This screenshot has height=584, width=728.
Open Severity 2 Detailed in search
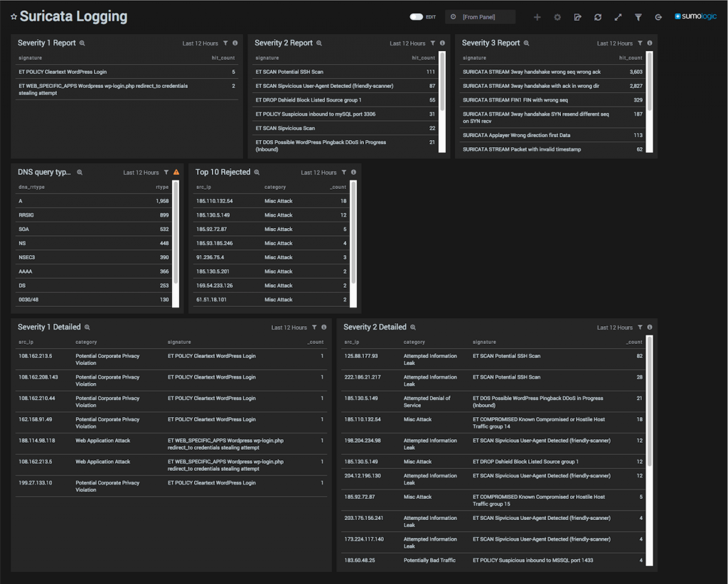tap(413, 328)
